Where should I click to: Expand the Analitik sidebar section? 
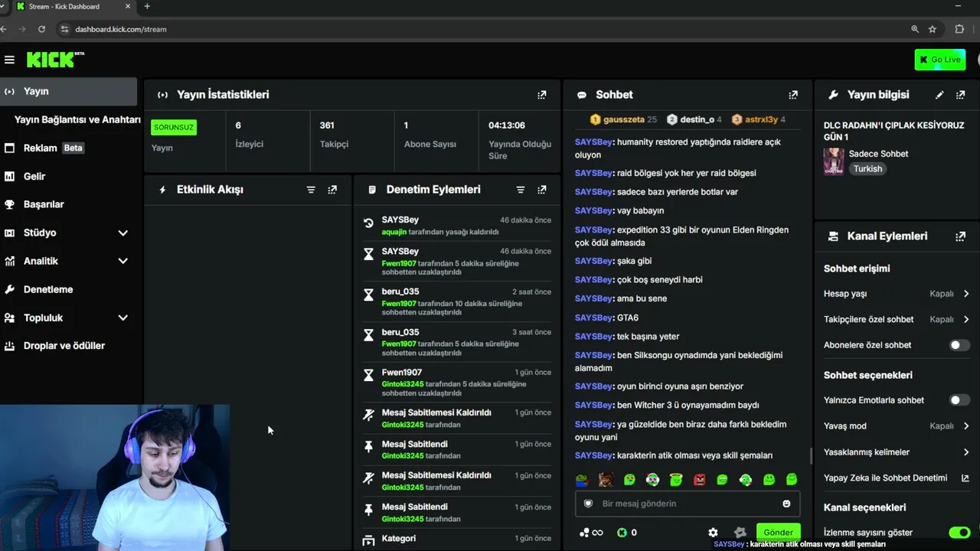pyautogui.click(x=122, y=261)
